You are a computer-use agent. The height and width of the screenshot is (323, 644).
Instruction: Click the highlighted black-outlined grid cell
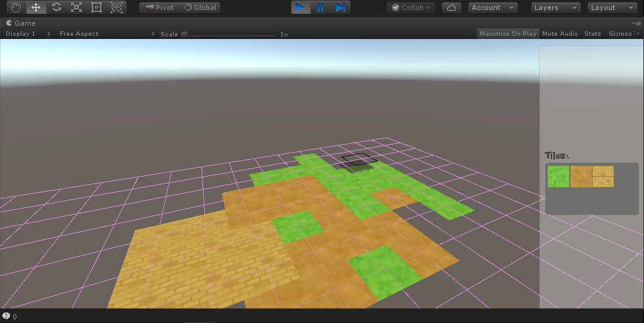360,160
